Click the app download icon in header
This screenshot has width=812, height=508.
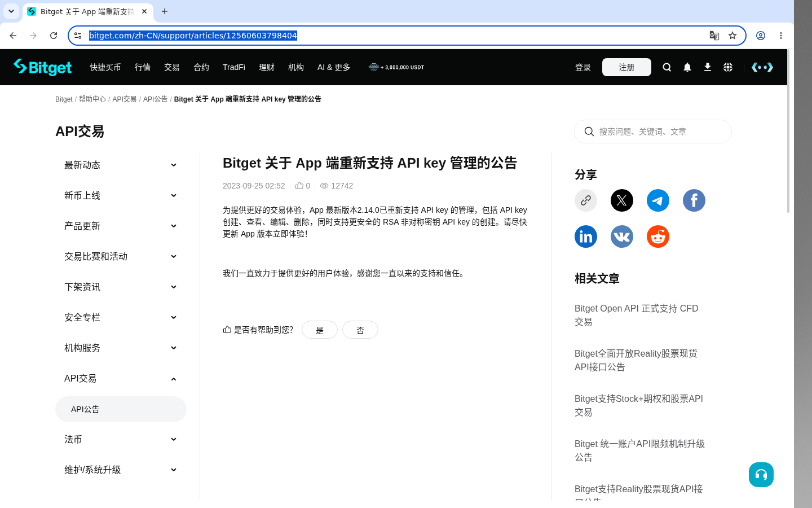[708, 67]
